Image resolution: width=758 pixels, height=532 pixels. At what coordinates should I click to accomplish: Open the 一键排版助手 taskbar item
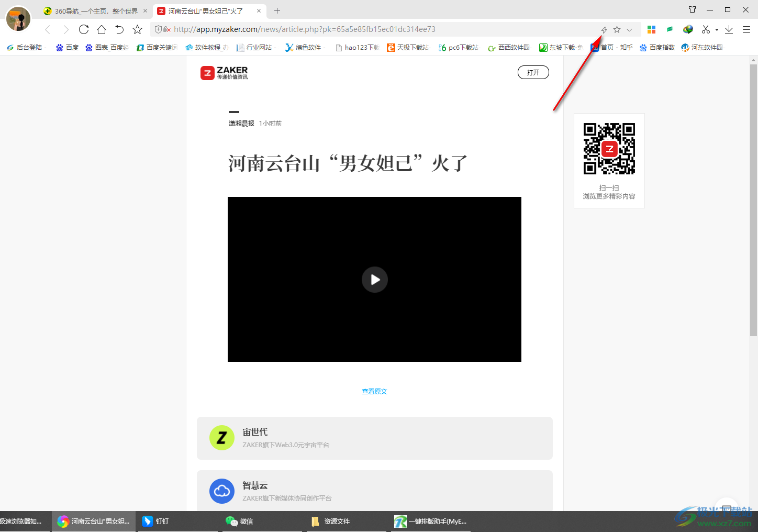[430, 522]
